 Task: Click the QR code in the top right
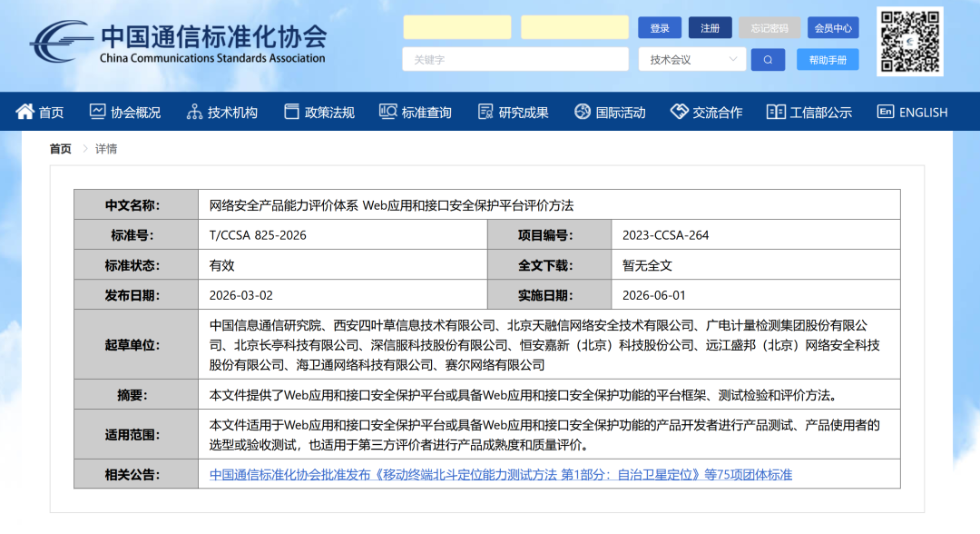click(908, 43)
